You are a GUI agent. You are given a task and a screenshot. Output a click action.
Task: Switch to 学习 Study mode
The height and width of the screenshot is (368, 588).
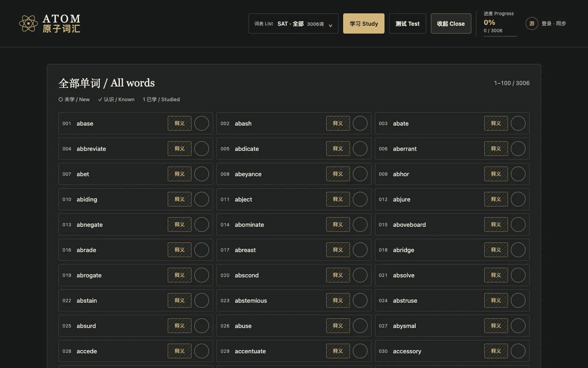click(364, 23)
